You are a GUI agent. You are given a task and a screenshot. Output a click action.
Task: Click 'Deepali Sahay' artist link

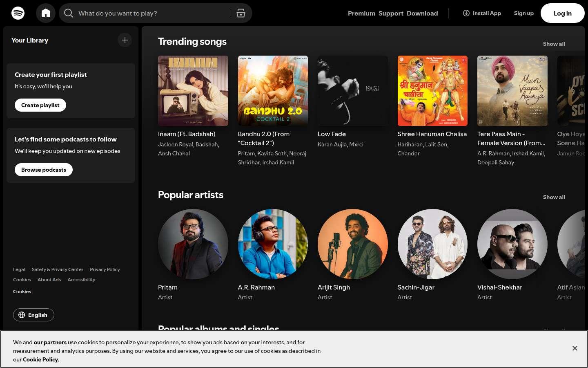496,162
